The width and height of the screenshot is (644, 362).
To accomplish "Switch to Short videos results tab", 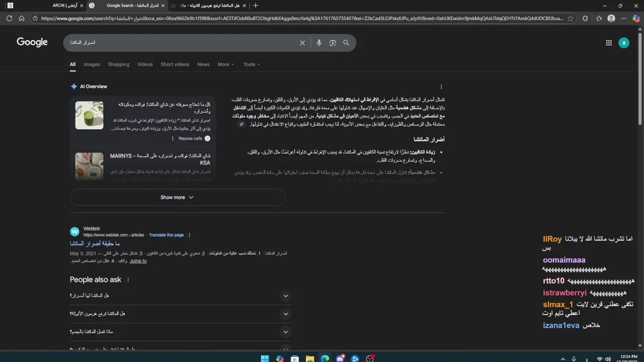I will [175, 64].
